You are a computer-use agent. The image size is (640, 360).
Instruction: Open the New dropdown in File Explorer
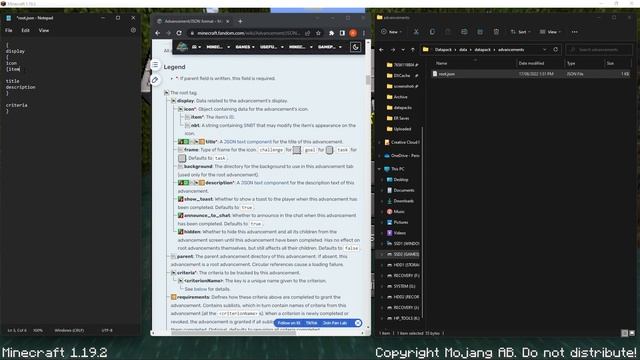(391, 32)
